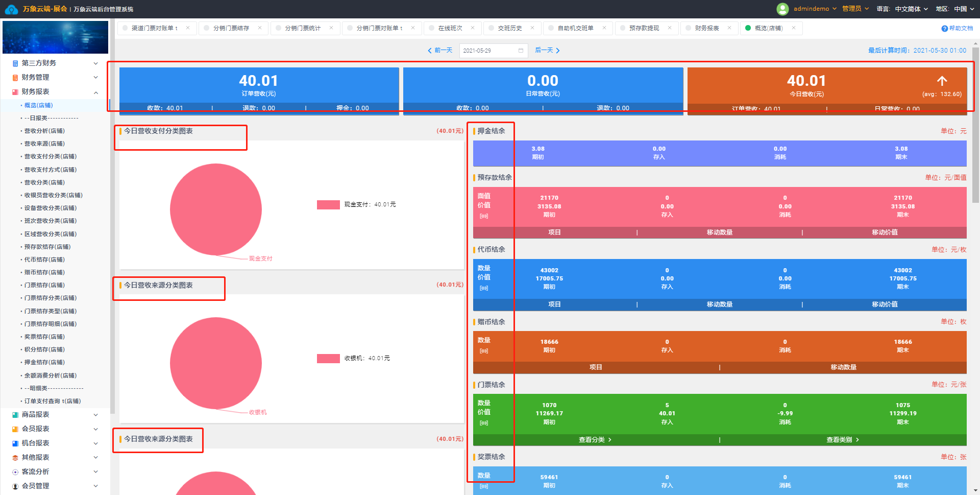This screenshot has width=980, height=495.
Task: Expand the 商品报表 menu chevron
Action: 95,415
